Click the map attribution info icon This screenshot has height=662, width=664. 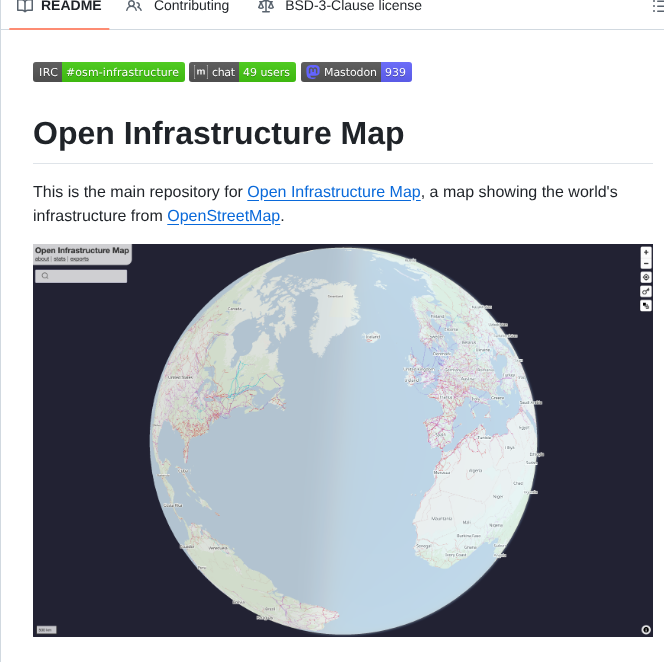tap(646, 630)
